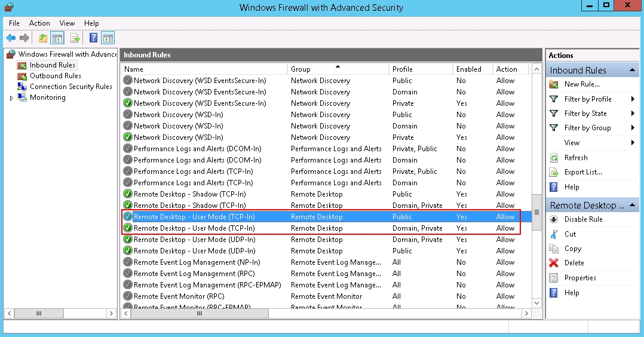Click the rules list scroll down arrow
Screen dimensions: 644x337
tap(536, 304)
